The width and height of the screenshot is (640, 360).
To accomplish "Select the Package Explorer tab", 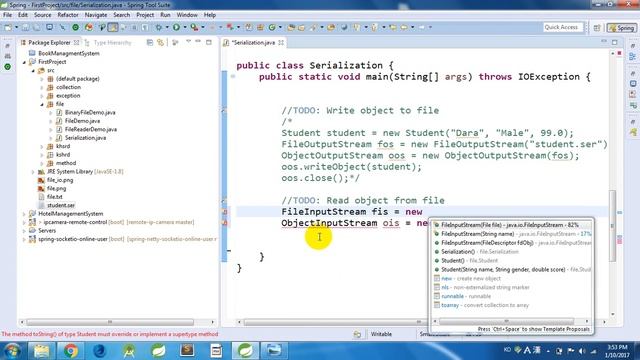I will 50,42.
